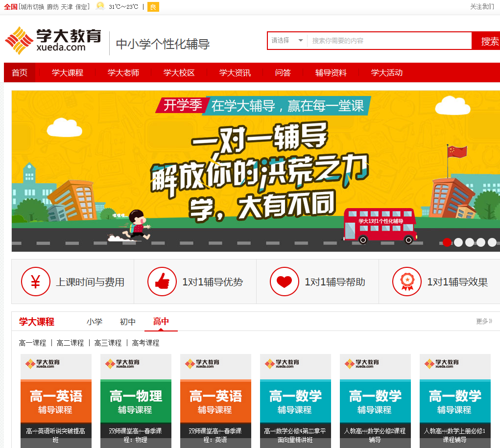
Task: Switch to the 高中 course tab
Action: (x=161, y=321)
